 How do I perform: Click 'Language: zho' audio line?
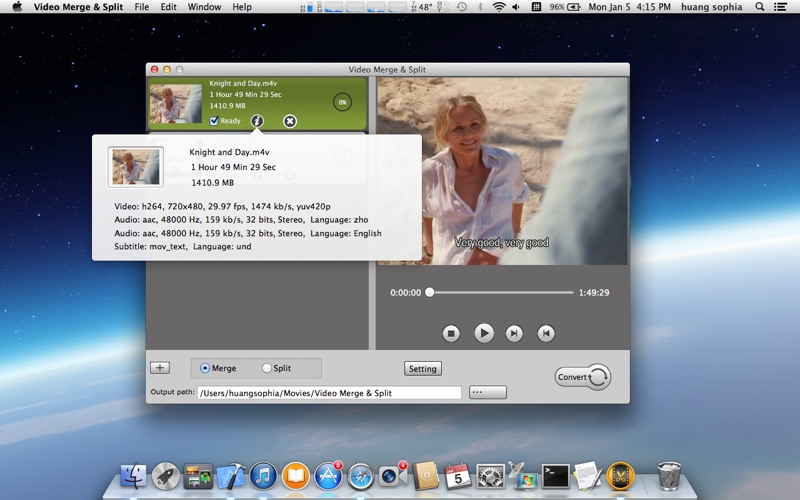pos(241,220)
